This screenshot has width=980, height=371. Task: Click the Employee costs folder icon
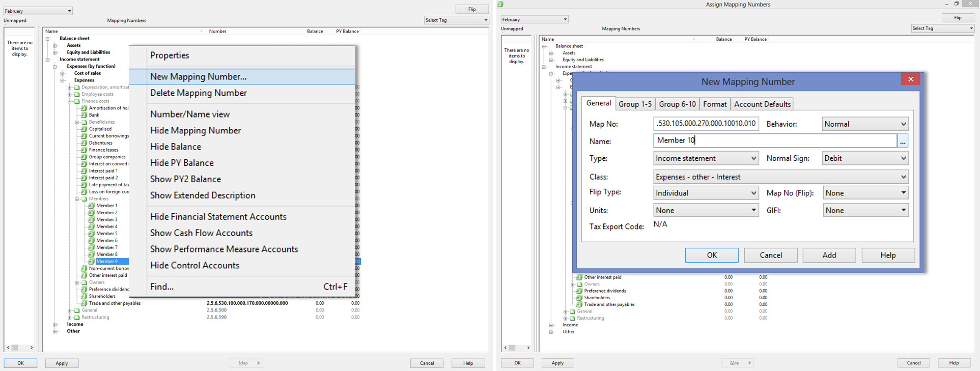77,94
